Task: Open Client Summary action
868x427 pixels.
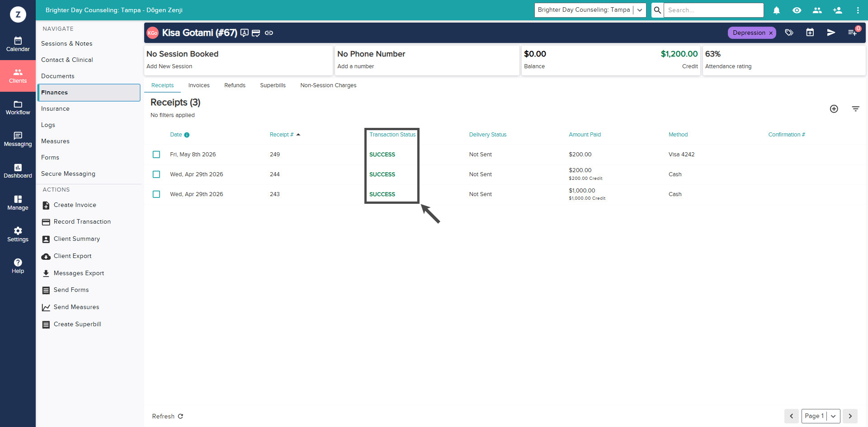Action: pos(71,239)
